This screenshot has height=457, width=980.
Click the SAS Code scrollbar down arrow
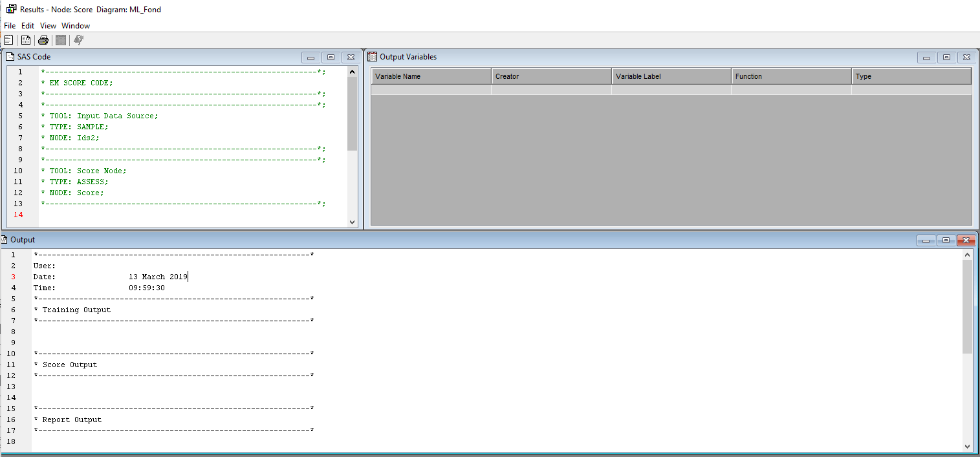click(353, 222)
